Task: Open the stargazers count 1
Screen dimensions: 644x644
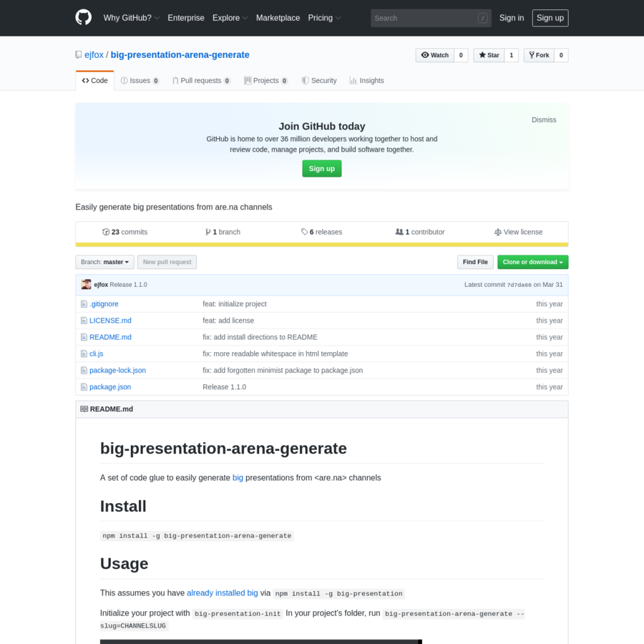Action: coord(512,55)
